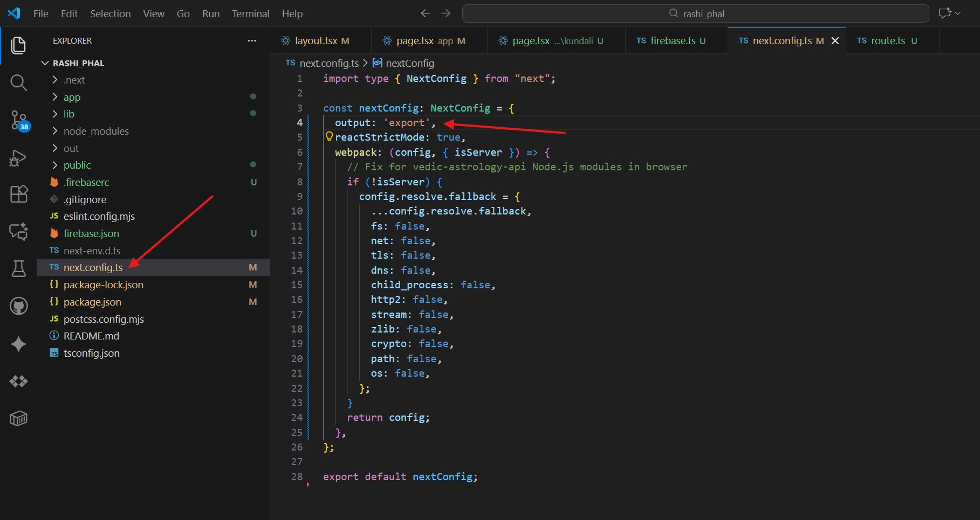Click the rashi_phal command search box
The height and width of the screenshot is (520, 980).
point(695,13)
